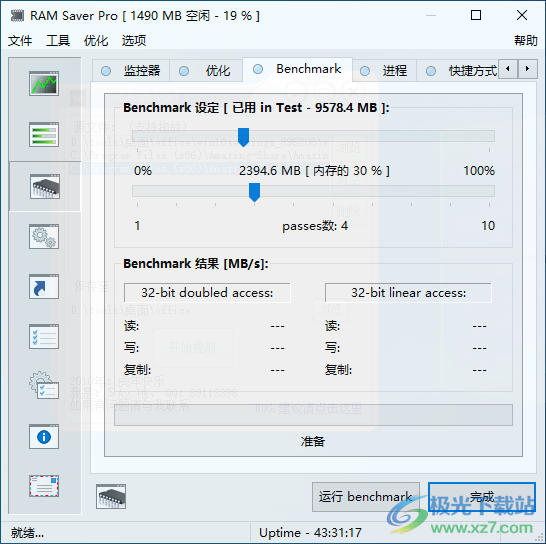
Task: Open the 优化 menu in menu bar
Action: click(x=96, y=40)
